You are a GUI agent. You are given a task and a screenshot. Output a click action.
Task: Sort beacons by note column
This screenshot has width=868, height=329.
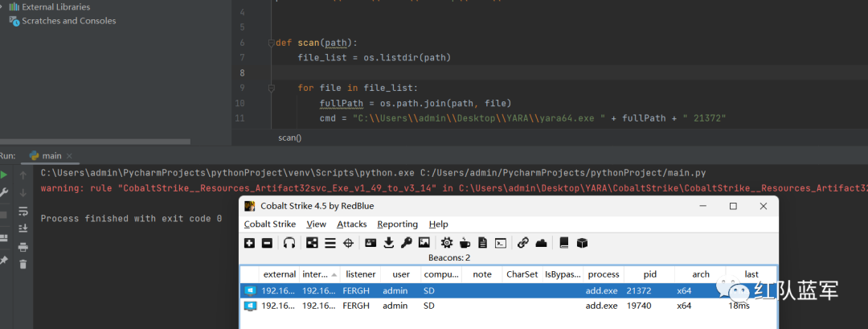(x=482, y=274)
